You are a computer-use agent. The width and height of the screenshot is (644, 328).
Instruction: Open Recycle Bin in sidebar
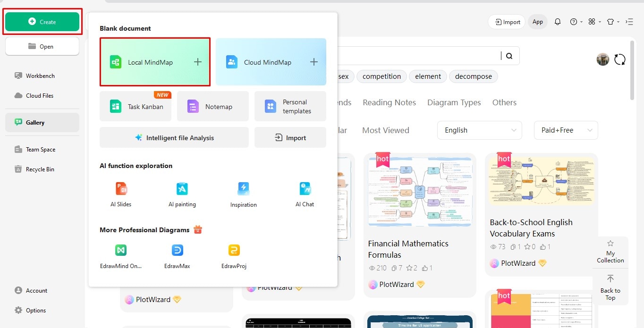pos(34,169)
